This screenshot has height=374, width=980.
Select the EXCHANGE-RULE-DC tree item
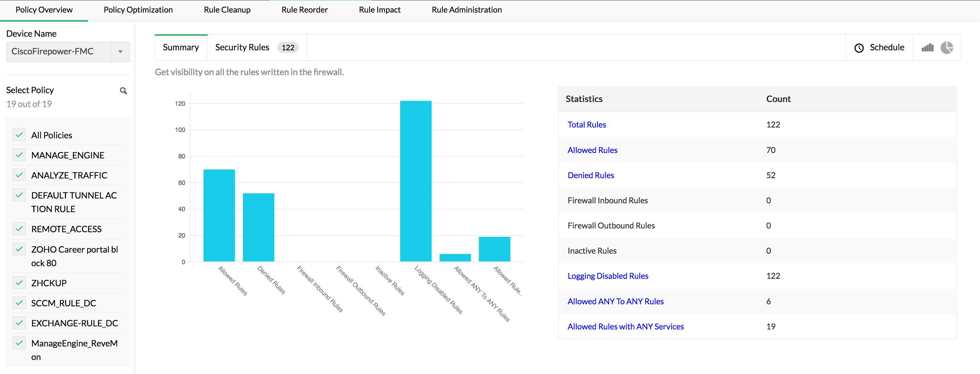tap(75, 323)
